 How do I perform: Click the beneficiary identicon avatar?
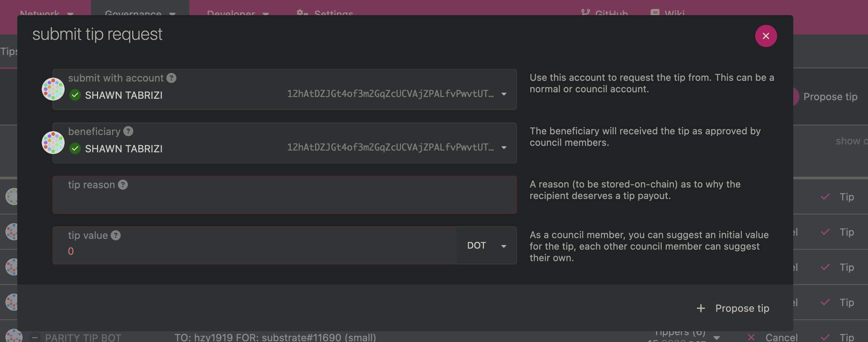click(53, 143)
